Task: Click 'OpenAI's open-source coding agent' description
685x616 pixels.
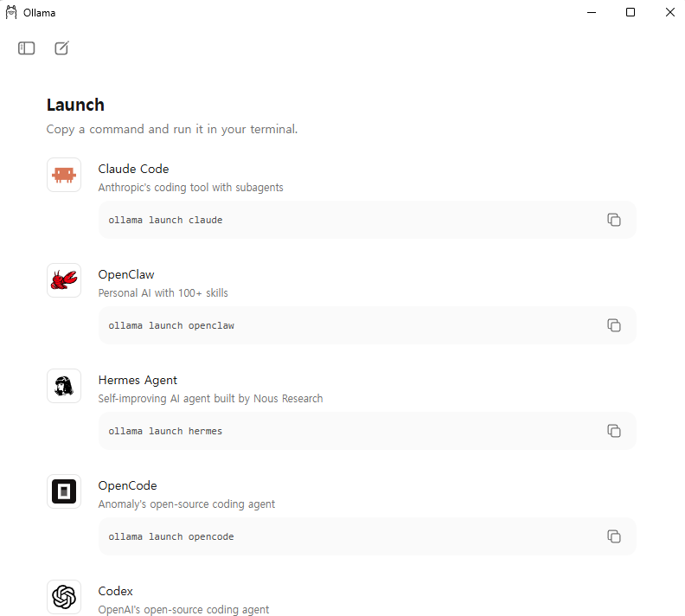Action: pyautogui.click(x=183, y=609)
